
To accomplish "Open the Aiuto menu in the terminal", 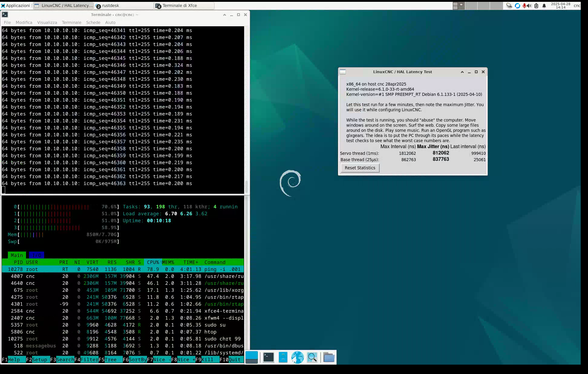I will pyautogui.click(x=110, y=22).
